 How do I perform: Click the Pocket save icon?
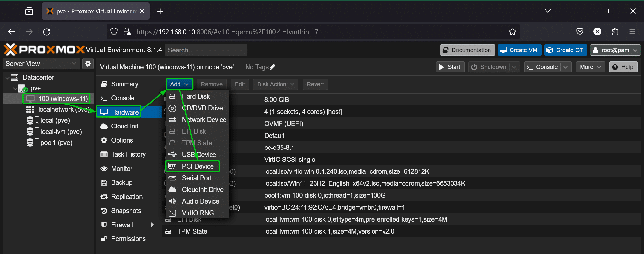click(x=580, y=32)
